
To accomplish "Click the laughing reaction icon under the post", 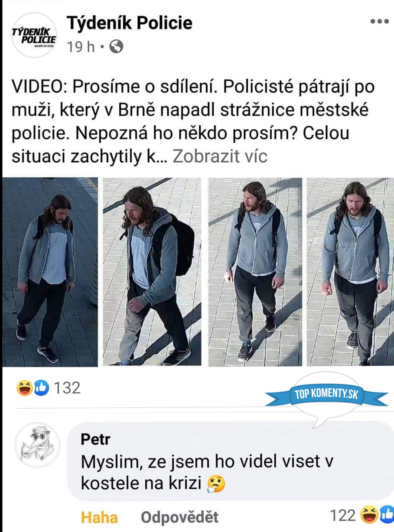I will pos(25,388).
